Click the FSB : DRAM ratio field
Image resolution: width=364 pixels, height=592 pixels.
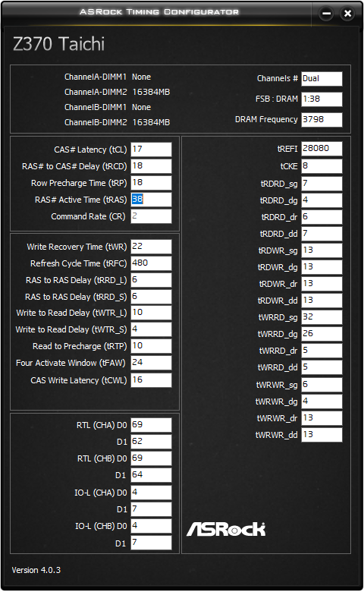coord(322,99)
